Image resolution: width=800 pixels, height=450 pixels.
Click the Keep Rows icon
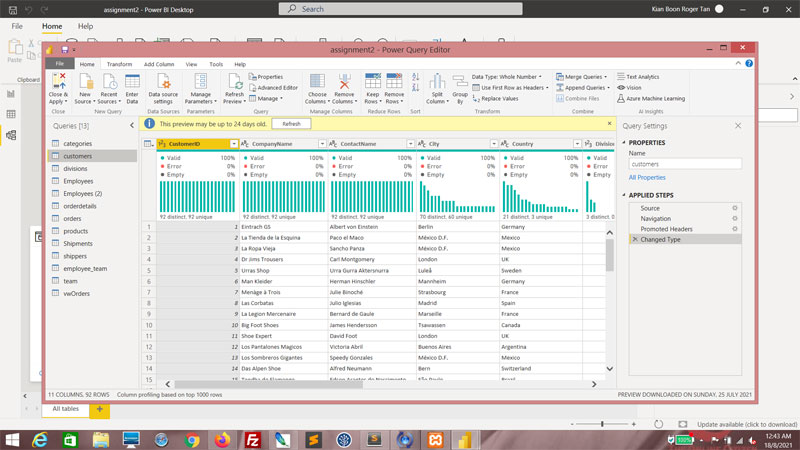[x=372, y=88]
